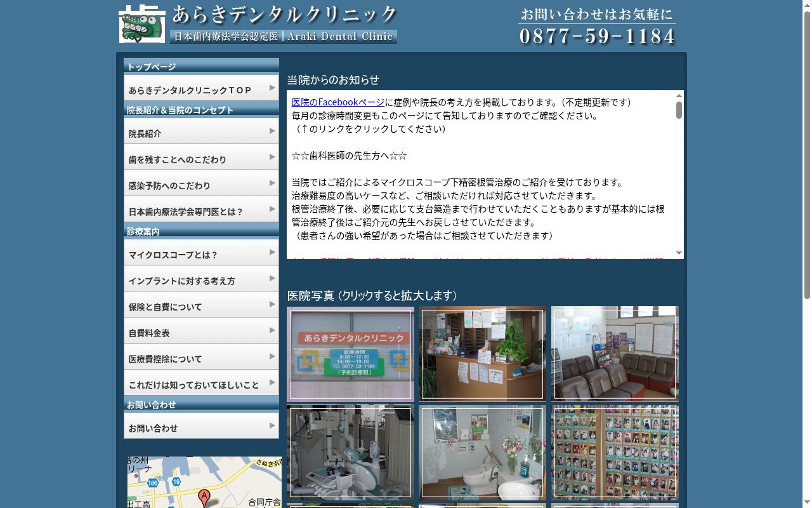Screen dimensions: 812x508
Task: Click the crocodile clinic logo
Action: pos(143,23)
